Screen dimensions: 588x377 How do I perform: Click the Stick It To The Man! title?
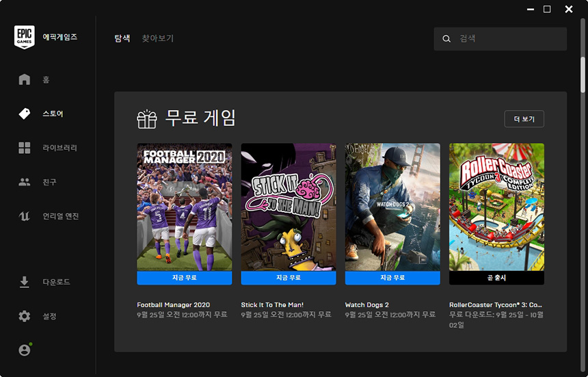(x=272, y=305)
